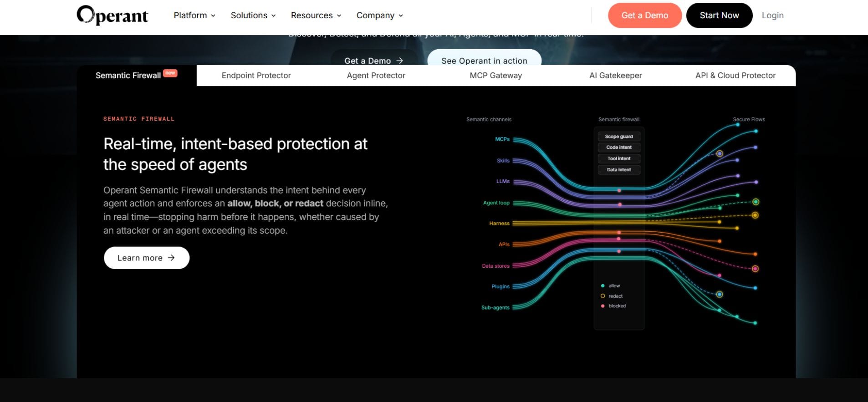Click the bold 'allow, block, or redact' text
The height and width of the screenshot is (402, 868).
(276, 204)
